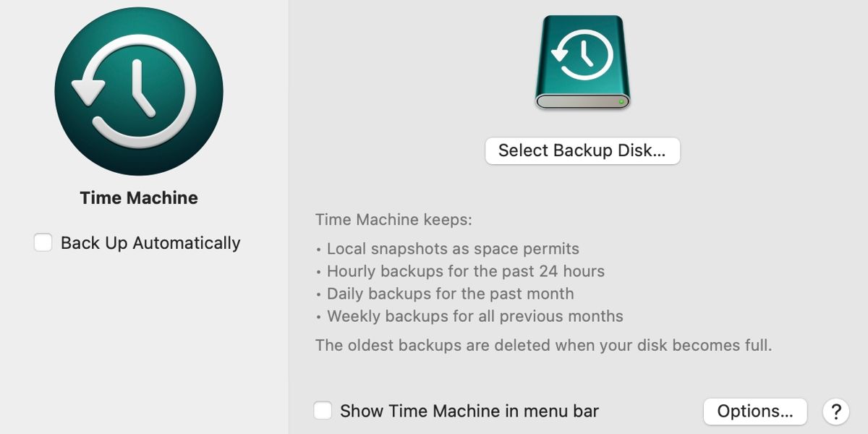This screenshot has width=868, height=434.
Task: Click the green status light on the disk icon
Action: [x=621, y=102]
